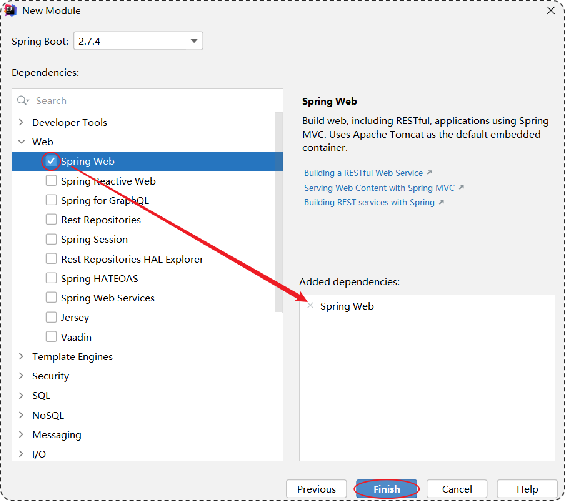This screenshot has height=502, width=566.
Task: Enable the Spring Reactive Web checkbox
Action: pyautogui.click(x=51, y=180)
